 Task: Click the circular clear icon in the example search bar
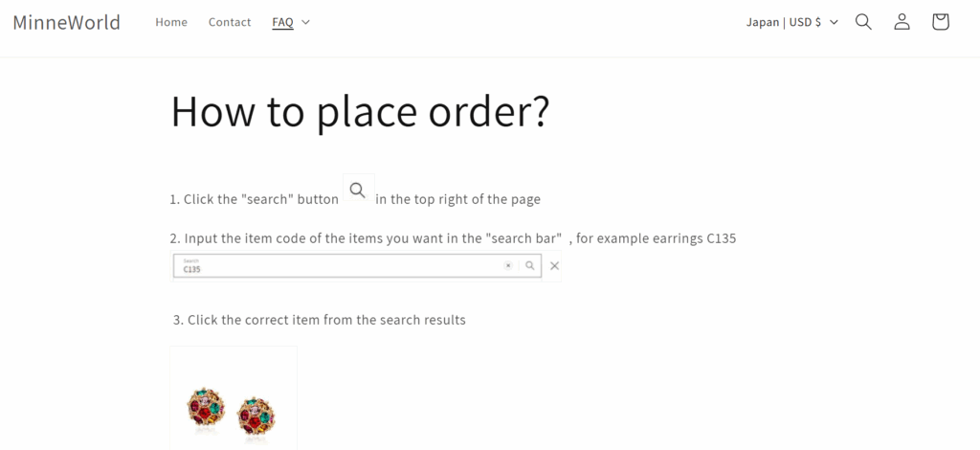(x=508, y=265)
